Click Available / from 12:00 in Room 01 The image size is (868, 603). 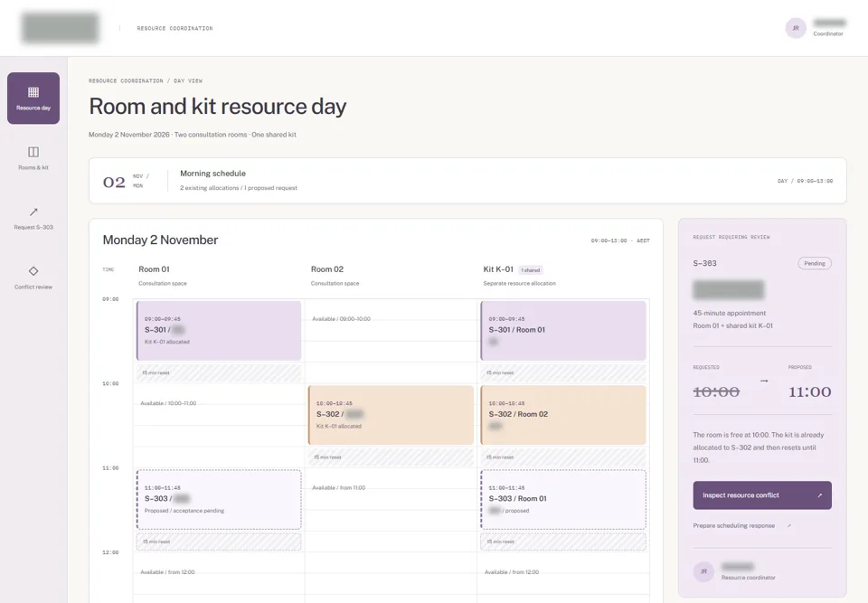(168, 572)
